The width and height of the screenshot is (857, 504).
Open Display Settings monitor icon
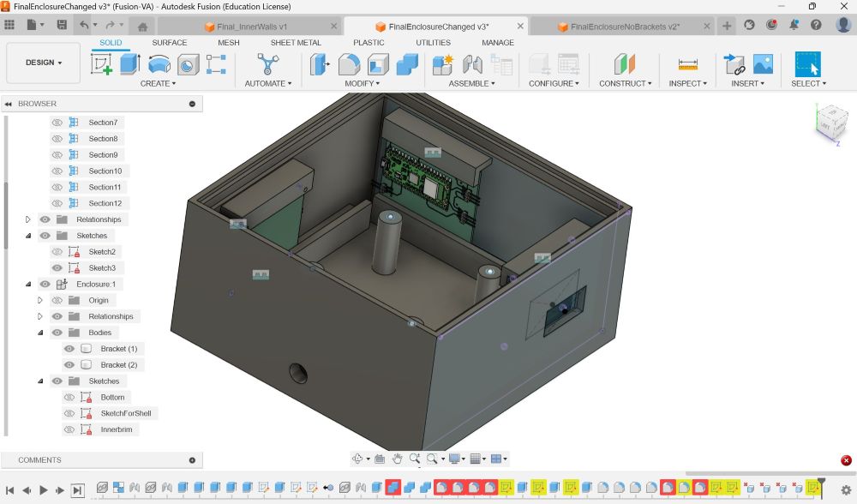453,459
